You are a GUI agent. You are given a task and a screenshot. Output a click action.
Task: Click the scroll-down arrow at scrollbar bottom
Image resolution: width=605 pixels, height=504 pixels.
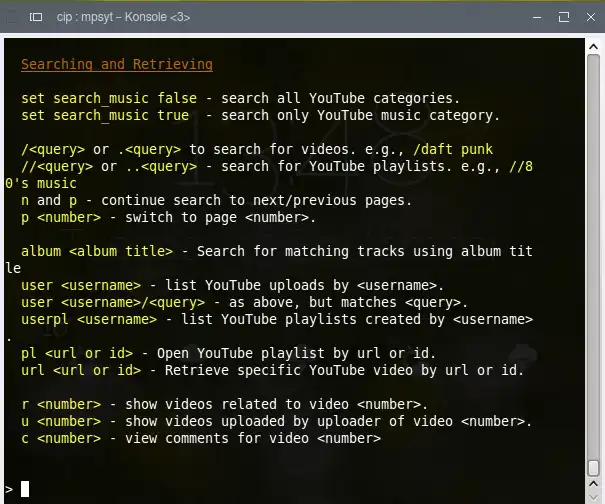[593, 497]
